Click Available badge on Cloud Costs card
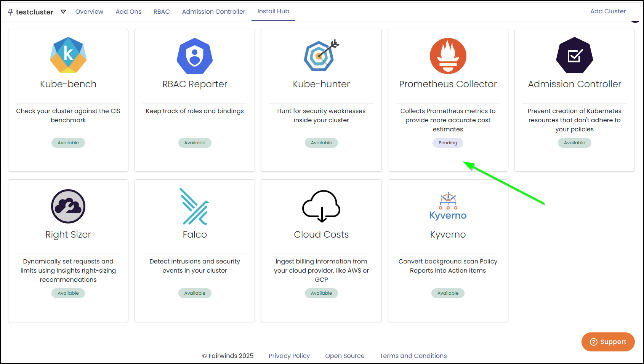Image resolution: width=644 pixels, height=364 pixels. (x=321, y=293)
